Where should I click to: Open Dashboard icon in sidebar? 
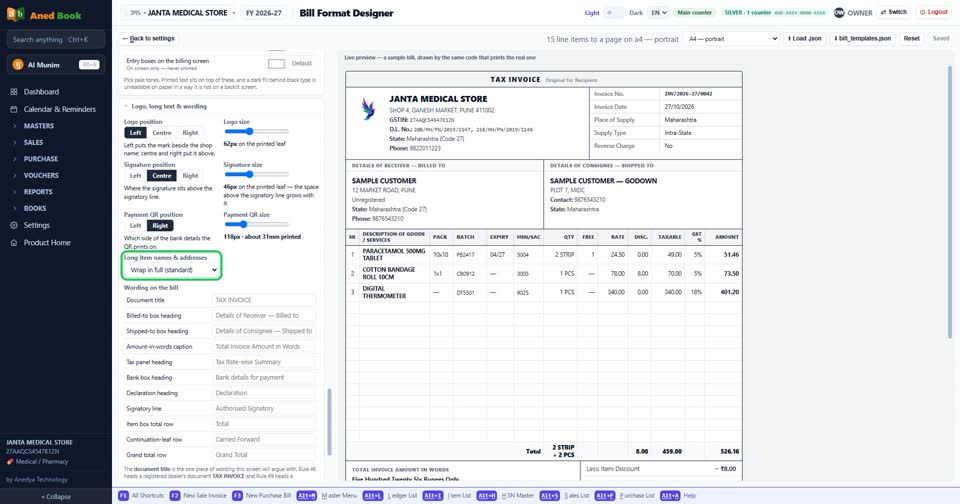click(13, 92)
